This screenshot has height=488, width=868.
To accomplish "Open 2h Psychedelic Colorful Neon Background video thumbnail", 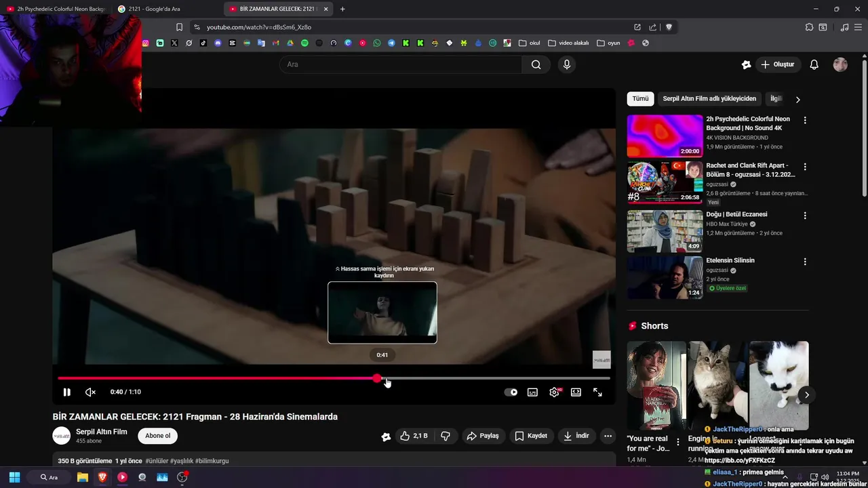I will coord(665,136).
